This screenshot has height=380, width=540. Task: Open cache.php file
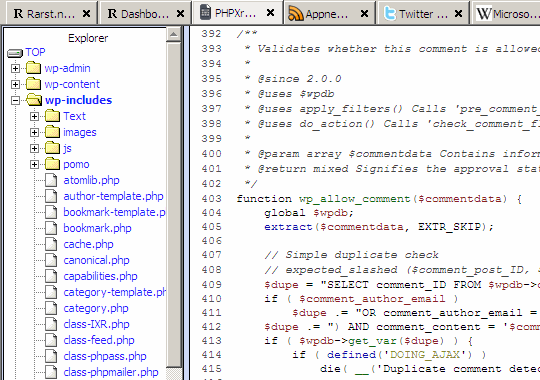tap(89, 244)
